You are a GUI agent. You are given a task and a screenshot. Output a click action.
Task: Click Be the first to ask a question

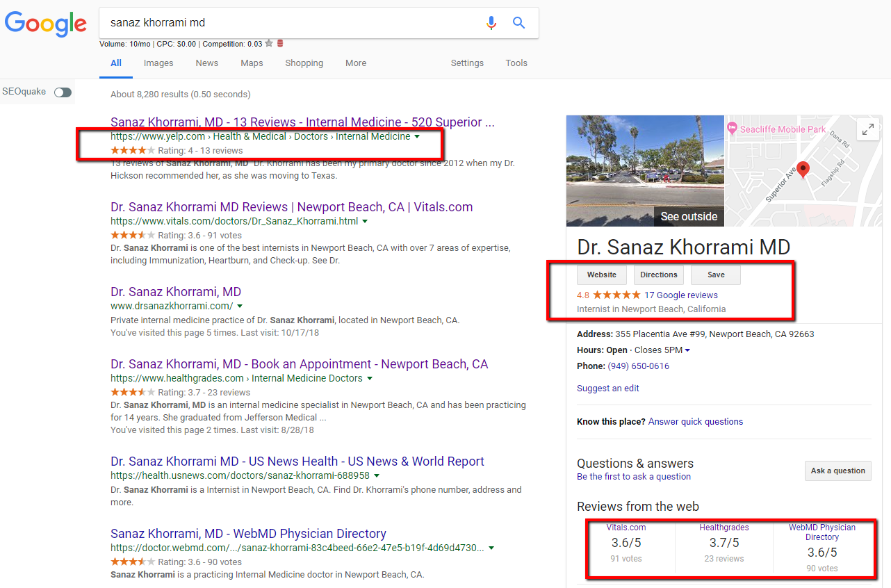[x=634, y=477]
